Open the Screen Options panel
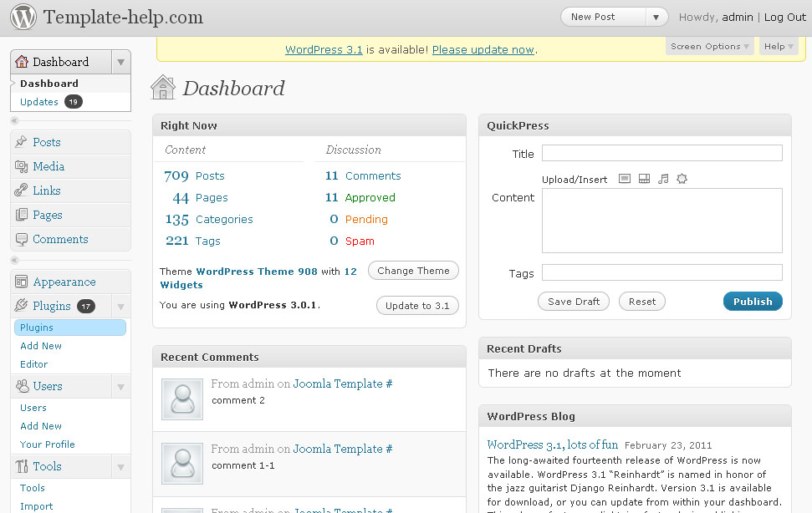The height and width of the screenshot is (513, 812). click(x=710, y=47)
